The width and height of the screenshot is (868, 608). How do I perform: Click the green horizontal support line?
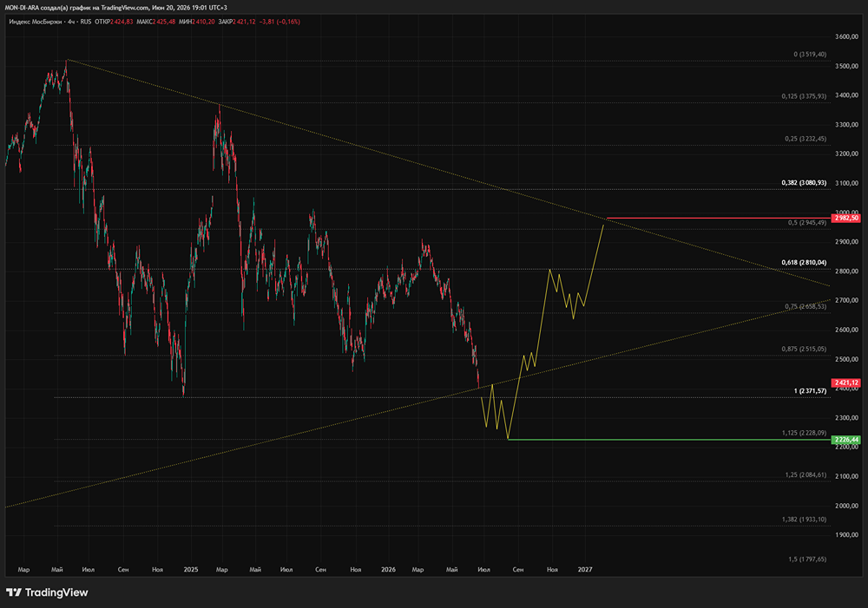pos(669,440)
